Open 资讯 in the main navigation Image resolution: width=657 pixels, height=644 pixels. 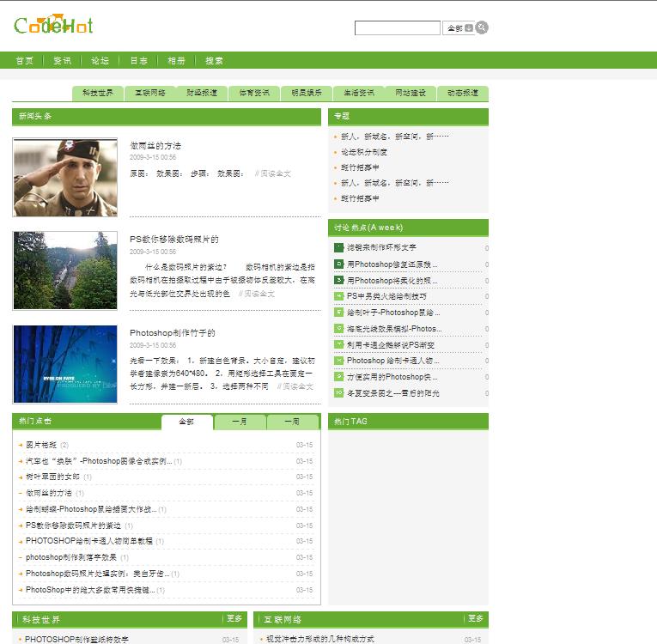(x=62, y=61)
